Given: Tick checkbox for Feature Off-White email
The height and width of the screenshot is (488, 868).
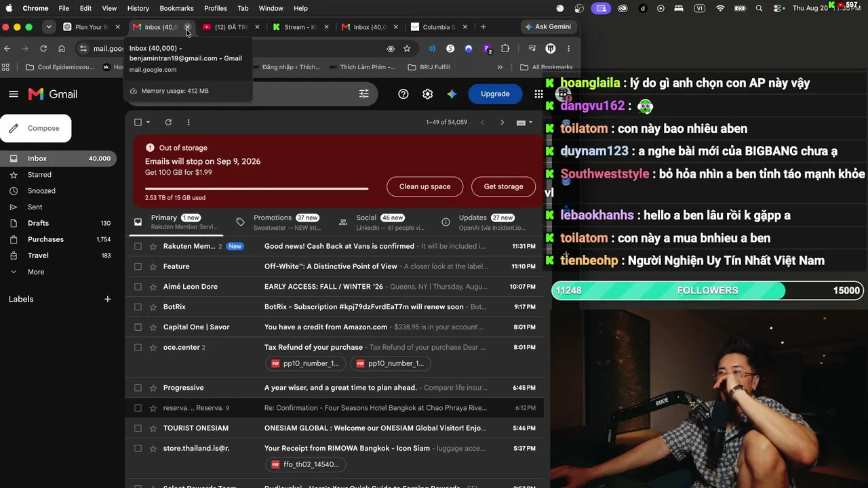Looking at the screenshot, I should pos(138,266).
